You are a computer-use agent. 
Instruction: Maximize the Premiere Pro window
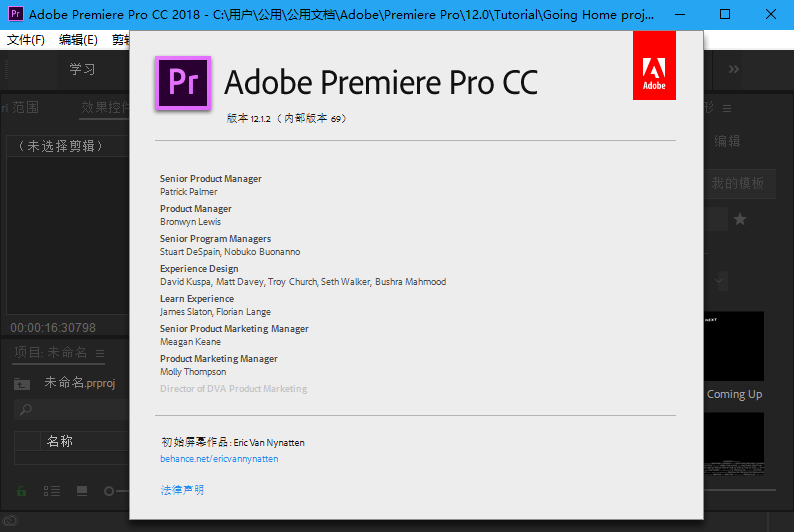tap(725, 14)
